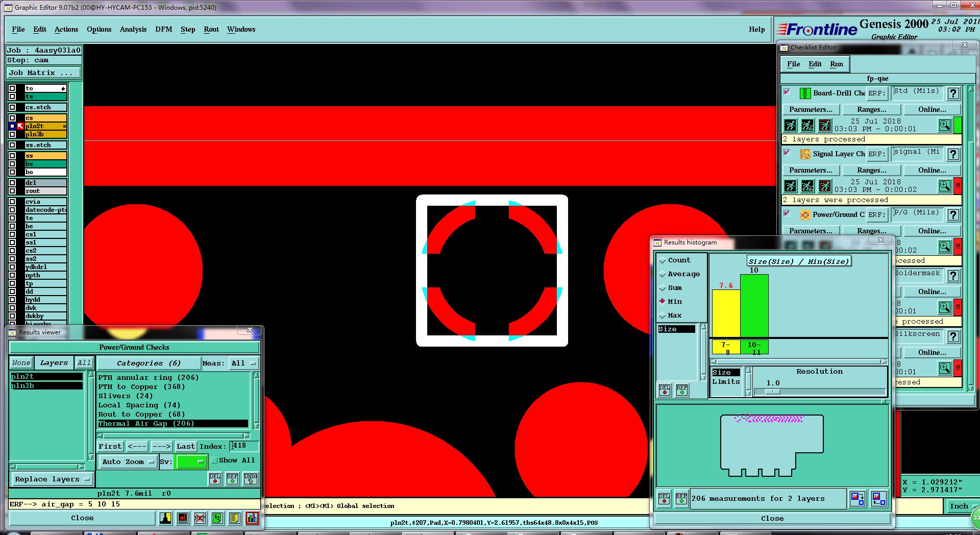The width and height of the screenshot is (980, 535).
Task: Click the Index input field
Action: click(244, 446)
